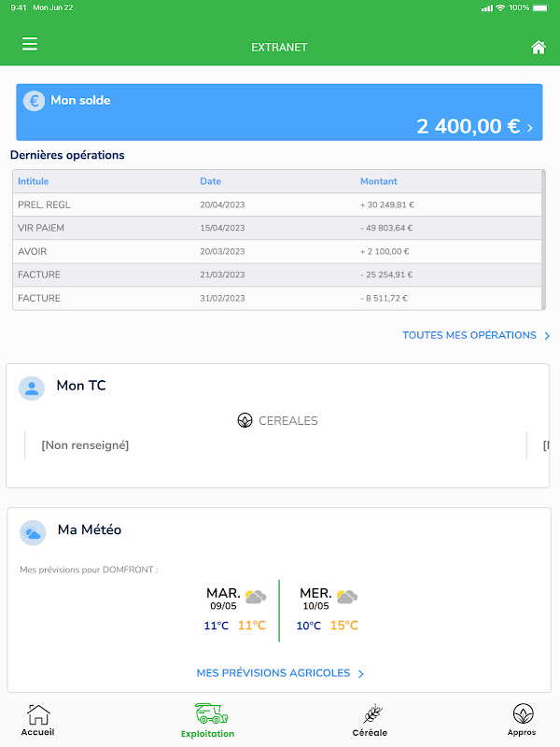The width and height of the screenshot is (560, 747).
Task: Click the operations table scrollbar
Action: click(543, 240)
